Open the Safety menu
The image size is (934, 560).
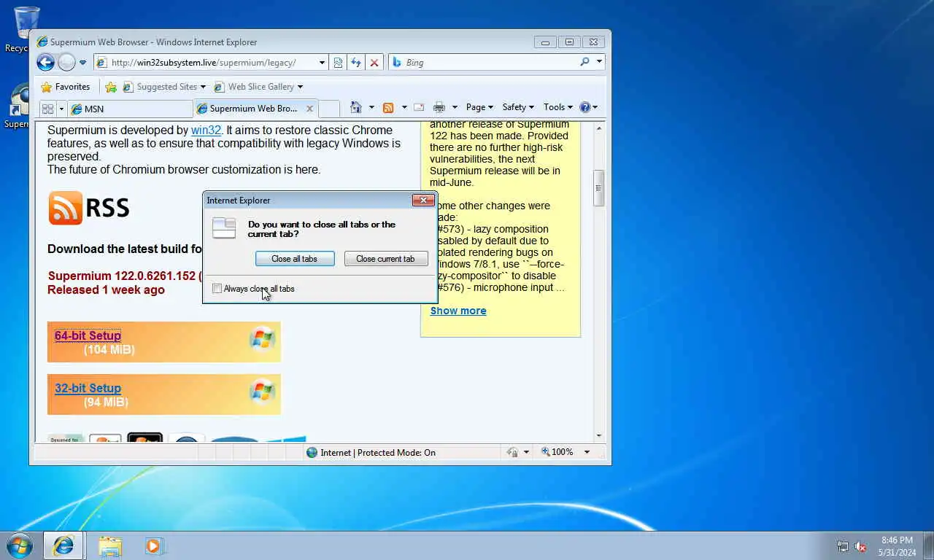click(x=518, y=107)
